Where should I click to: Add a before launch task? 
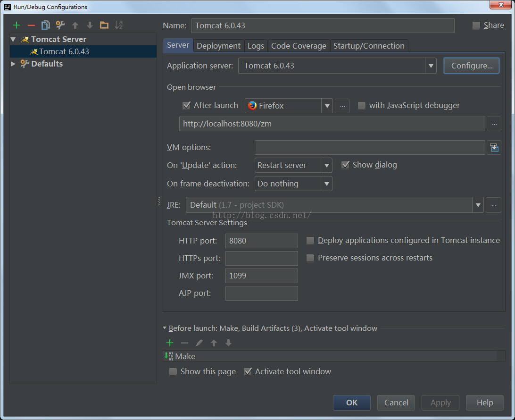click(170, 343)
